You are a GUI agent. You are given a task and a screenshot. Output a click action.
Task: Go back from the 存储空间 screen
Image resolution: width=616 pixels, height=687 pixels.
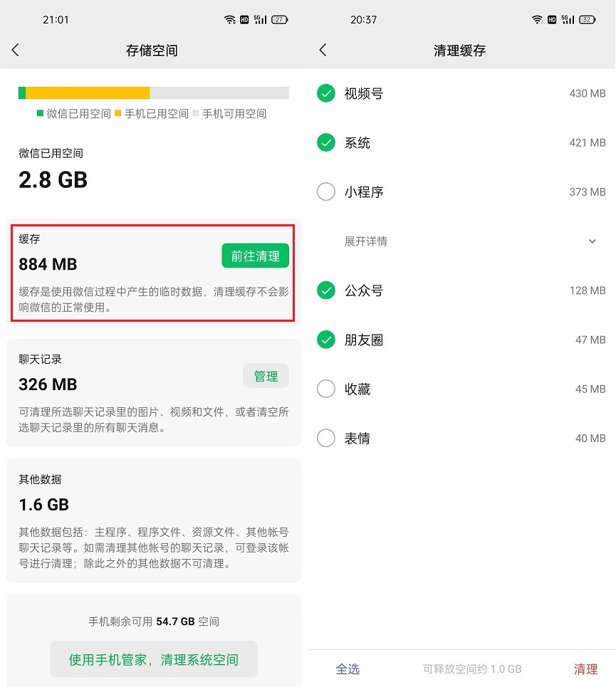(16, 50)
